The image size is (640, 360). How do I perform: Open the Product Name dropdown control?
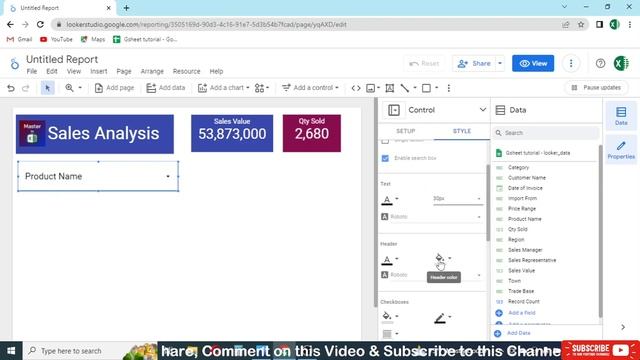pyautogui.click(x=98, y=176)
